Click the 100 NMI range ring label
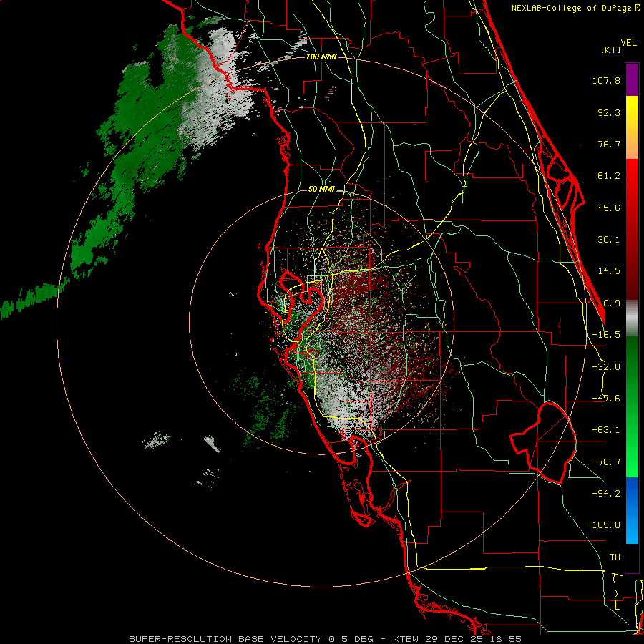This screenshot has width=644, height=644. [321, 57]
